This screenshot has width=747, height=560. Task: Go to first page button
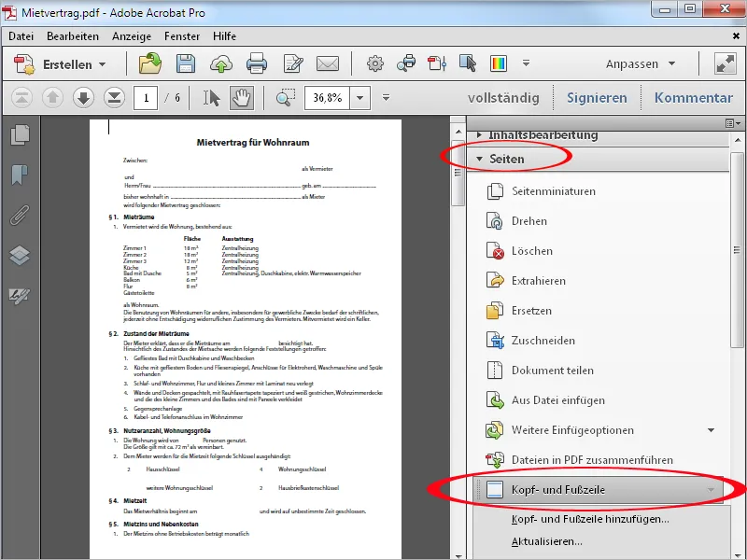coord(21,98)
